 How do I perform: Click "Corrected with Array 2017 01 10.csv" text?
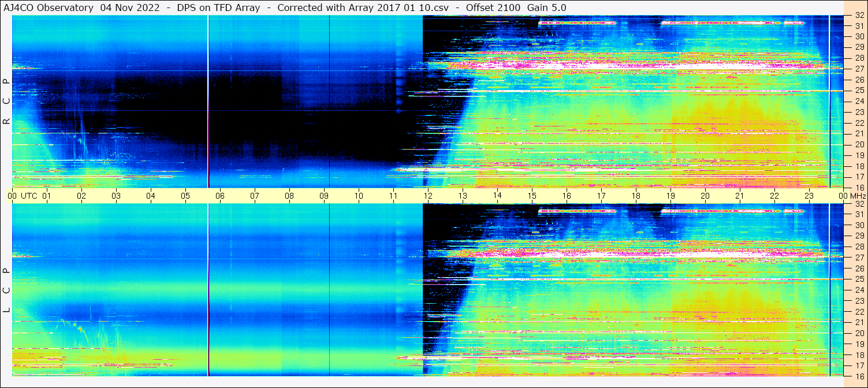click(x=364, y=8)
